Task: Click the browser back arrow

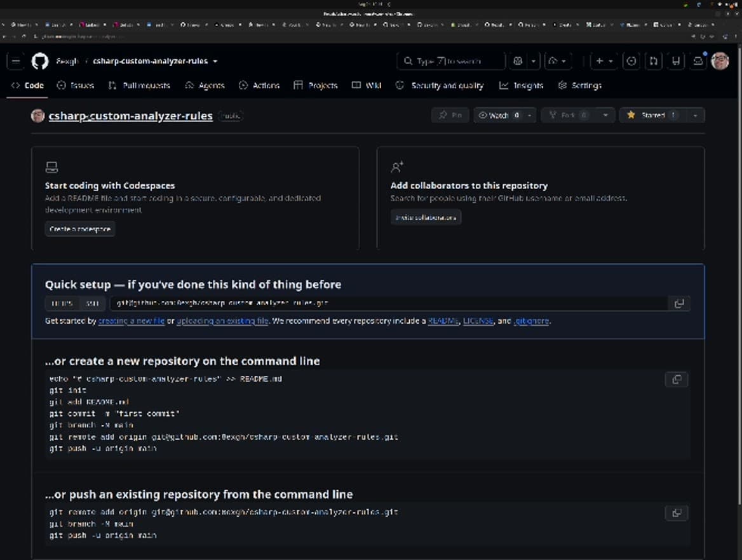Action: pos(4,36)
